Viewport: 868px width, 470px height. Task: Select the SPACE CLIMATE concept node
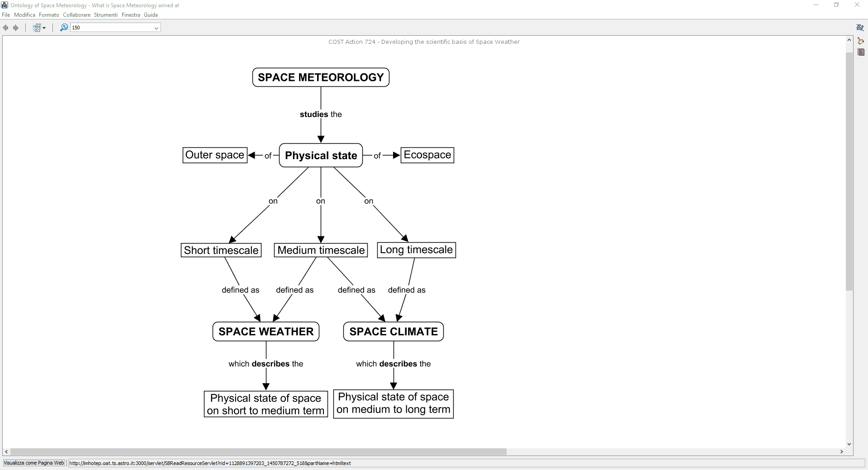pyautogui.click(x=394, y=331)
